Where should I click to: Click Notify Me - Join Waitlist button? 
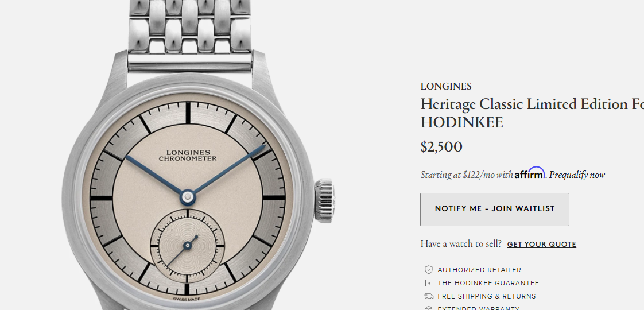point(495,210)
